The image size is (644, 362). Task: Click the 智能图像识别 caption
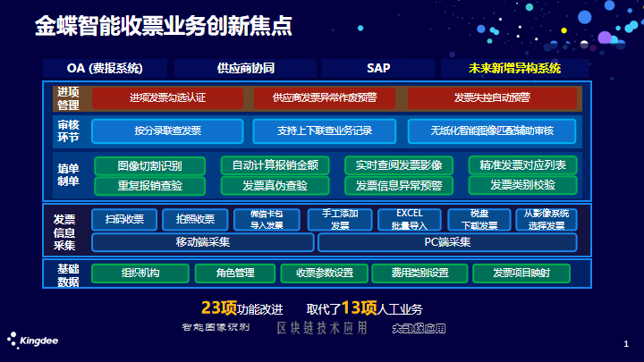[216, 327]
